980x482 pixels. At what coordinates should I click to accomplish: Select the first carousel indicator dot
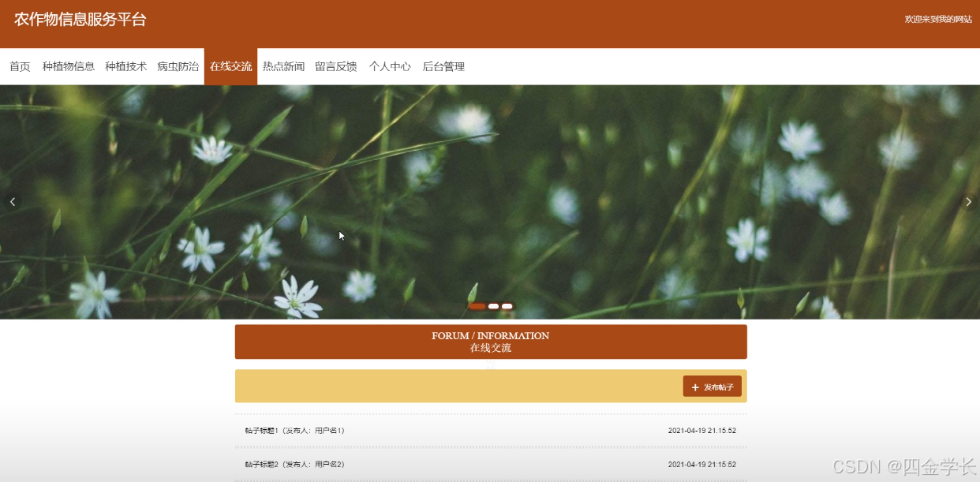(x=477, y=306)
